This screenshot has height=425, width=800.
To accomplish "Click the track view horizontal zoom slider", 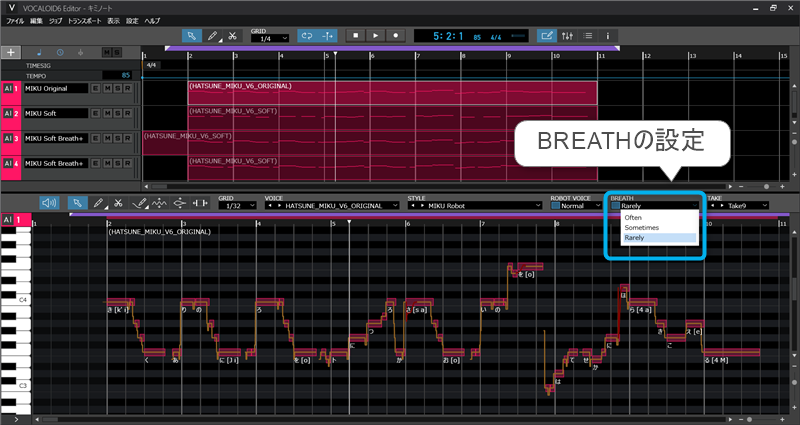I will (766, 187).
